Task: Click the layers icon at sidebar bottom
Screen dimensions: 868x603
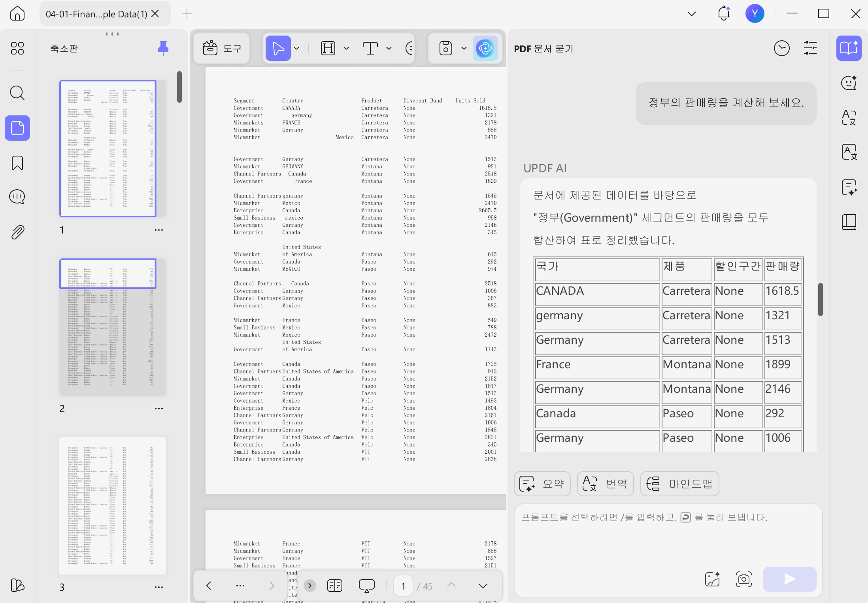Action: (17, 585)
